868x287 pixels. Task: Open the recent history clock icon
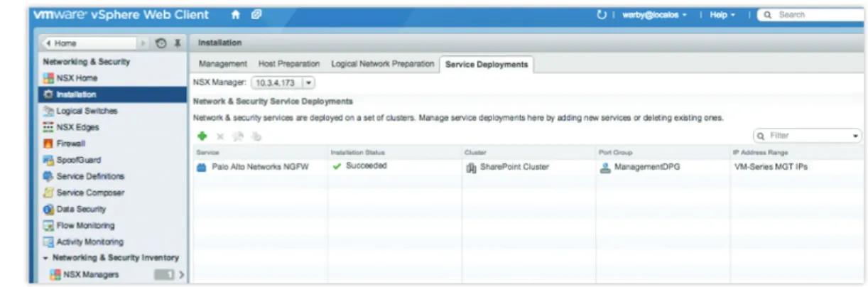pyautogui.click(x=161, y=43)
